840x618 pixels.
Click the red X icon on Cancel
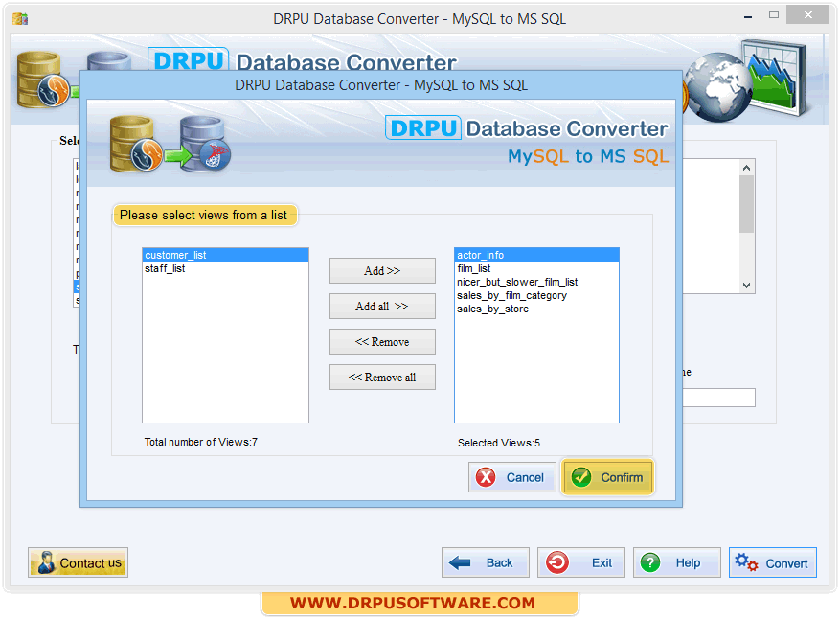(x=486, y=477)
